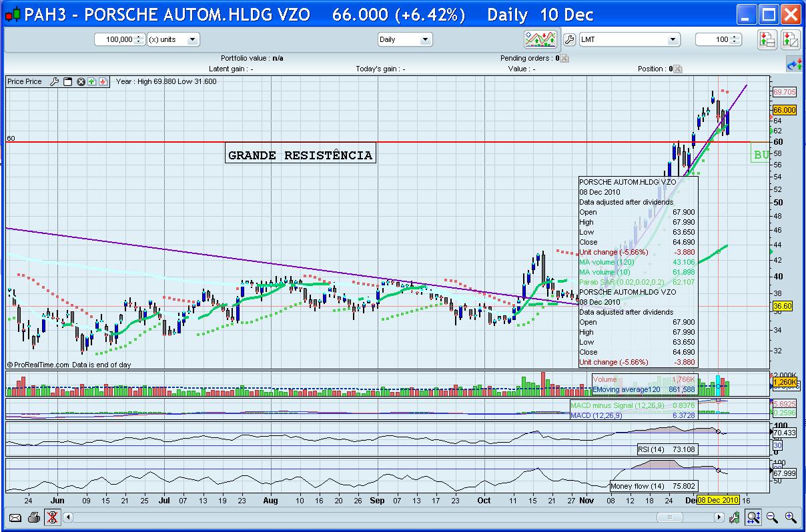The image size is (806, 532).
Task: Click the green chart icon near scrollbar
Action: click(735, 517)
